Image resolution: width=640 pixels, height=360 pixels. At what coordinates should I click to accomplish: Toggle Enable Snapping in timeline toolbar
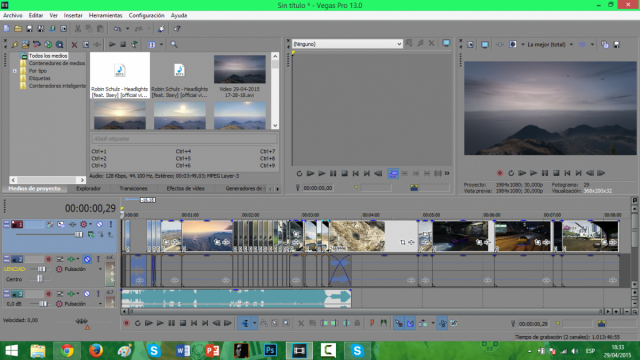[399, 323]
